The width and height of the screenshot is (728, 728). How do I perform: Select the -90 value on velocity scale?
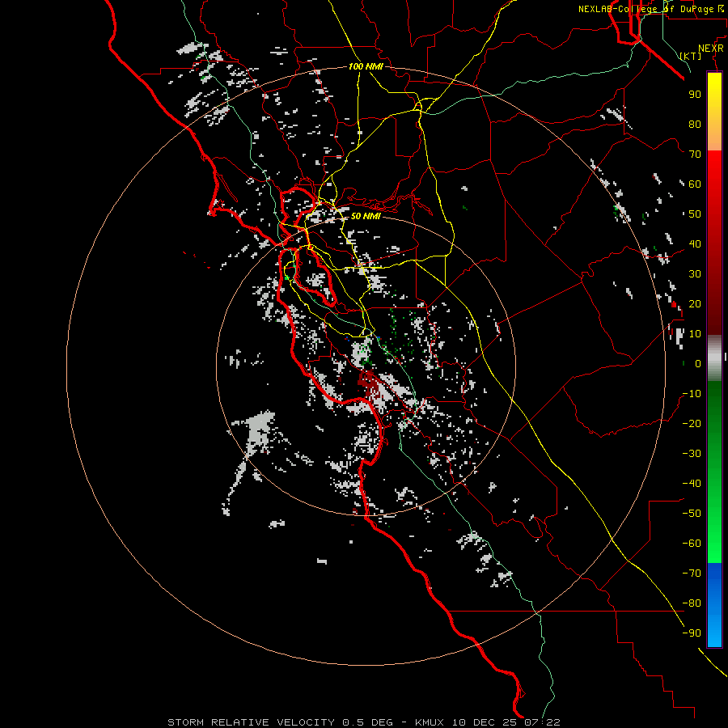click(x=692, y=633)
